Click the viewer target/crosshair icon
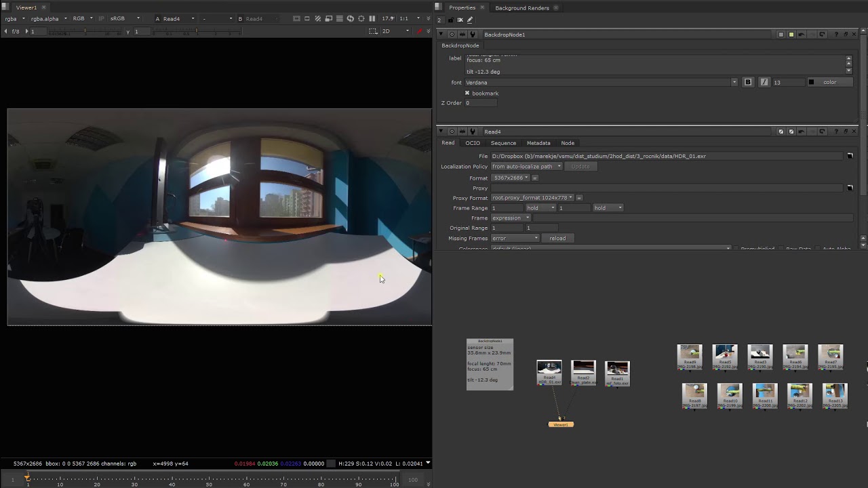The width and height of the screenshot is (868, 488). tap(361, 19)
